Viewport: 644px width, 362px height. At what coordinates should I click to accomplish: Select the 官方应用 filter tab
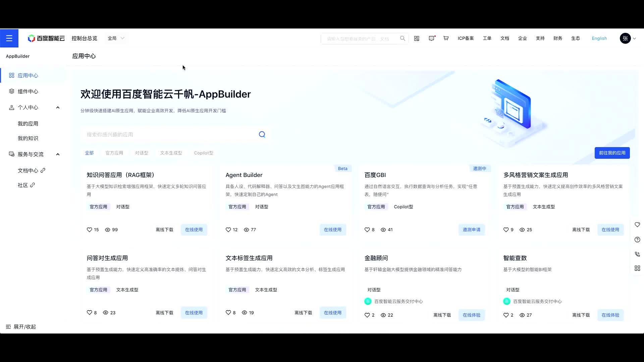click(114, 153)
